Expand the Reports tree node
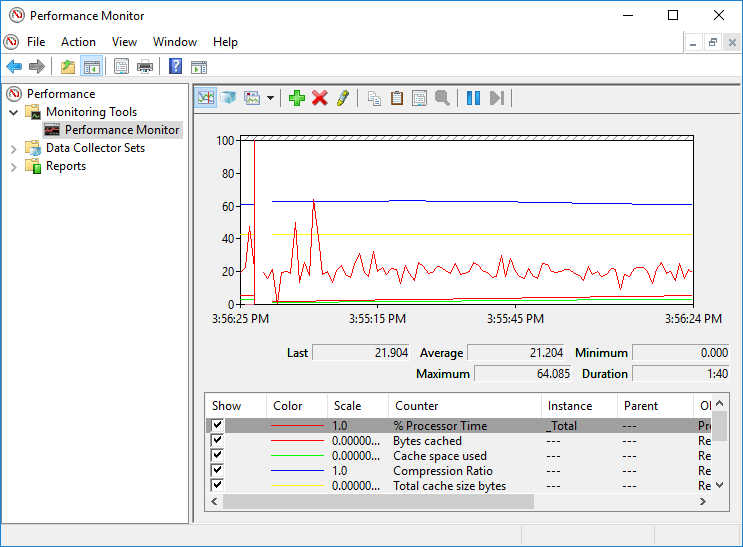743x547 pixels. pos(14,166)
